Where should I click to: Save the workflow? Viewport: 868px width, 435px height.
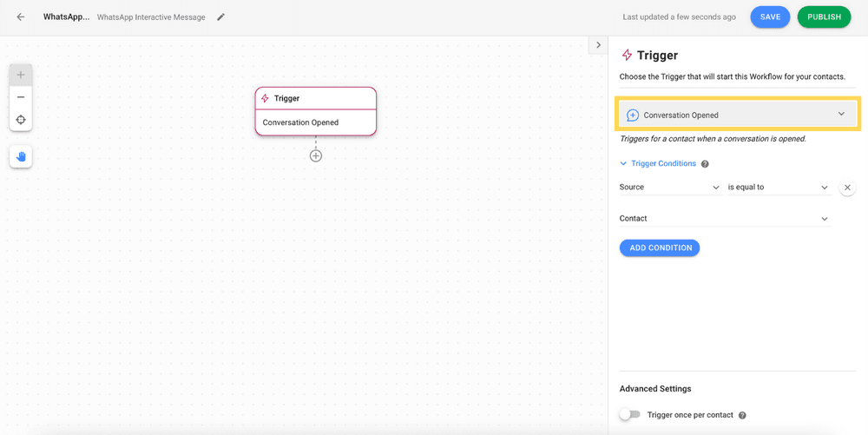point(770,17)
